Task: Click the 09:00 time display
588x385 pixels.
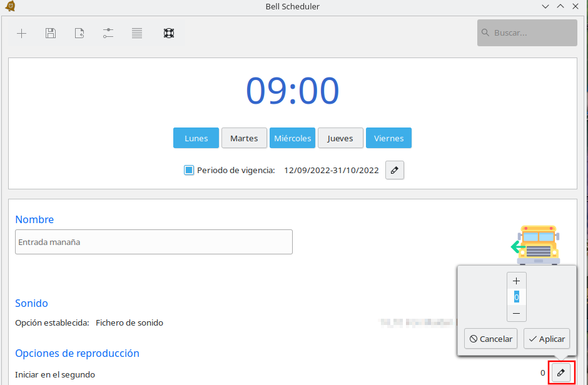Action: click(292, 91)
